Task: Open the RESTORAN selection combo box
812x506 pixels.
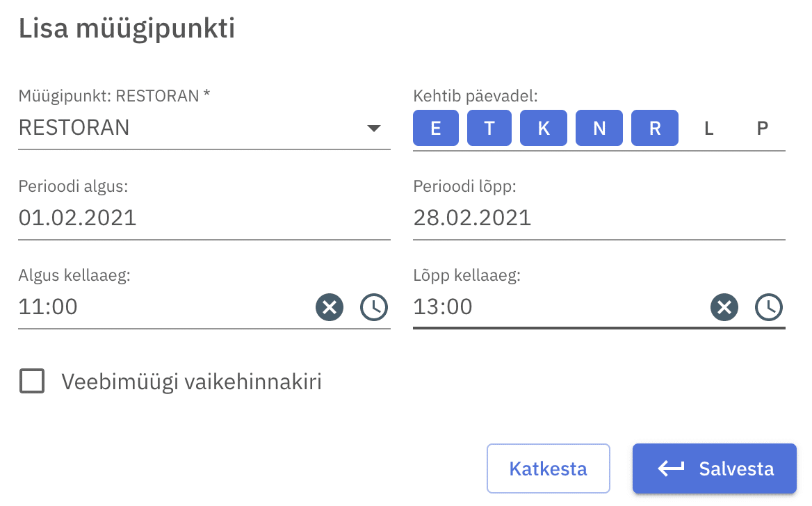Action: (188, 129)
